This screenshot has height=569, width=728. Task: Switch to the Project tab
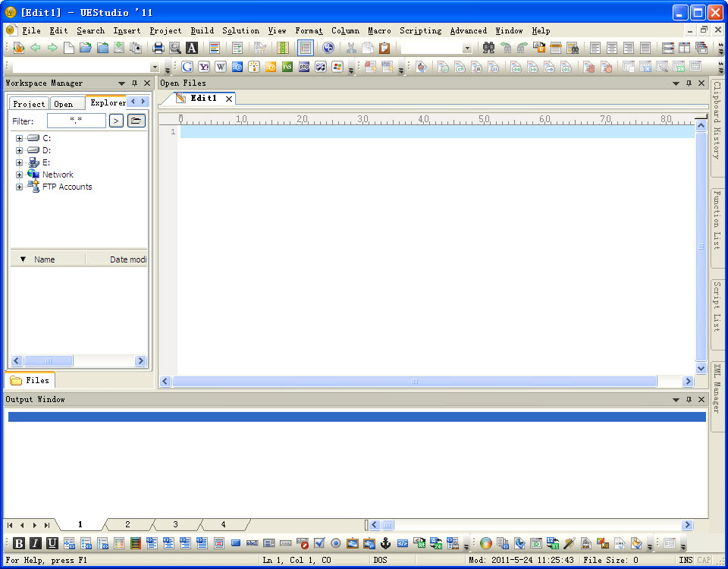29,104
